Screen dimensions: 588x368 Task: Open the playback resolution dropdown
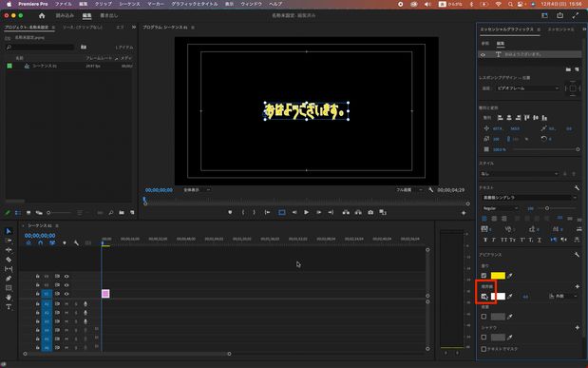click(409, 190)
